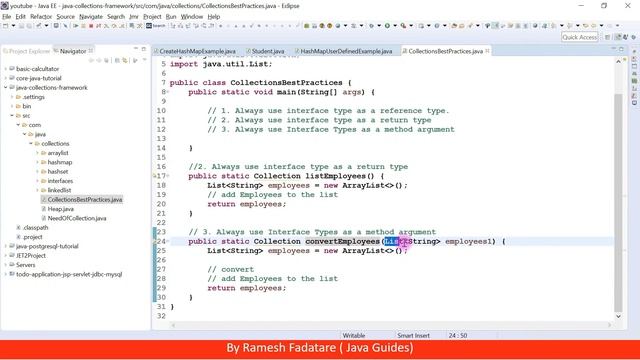Expand the basic-calcultator project
Image resolution: width=640 pixels, height=360 pixels.
pos(6,69)
